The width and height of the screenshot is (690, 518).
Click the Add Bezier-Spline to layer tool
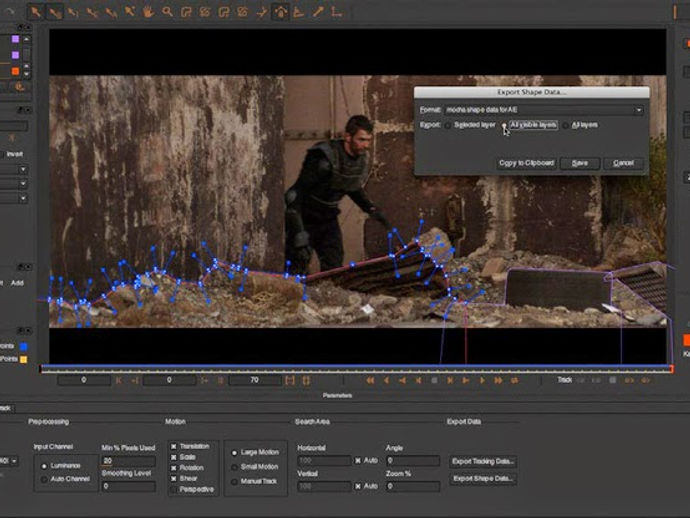243,12
